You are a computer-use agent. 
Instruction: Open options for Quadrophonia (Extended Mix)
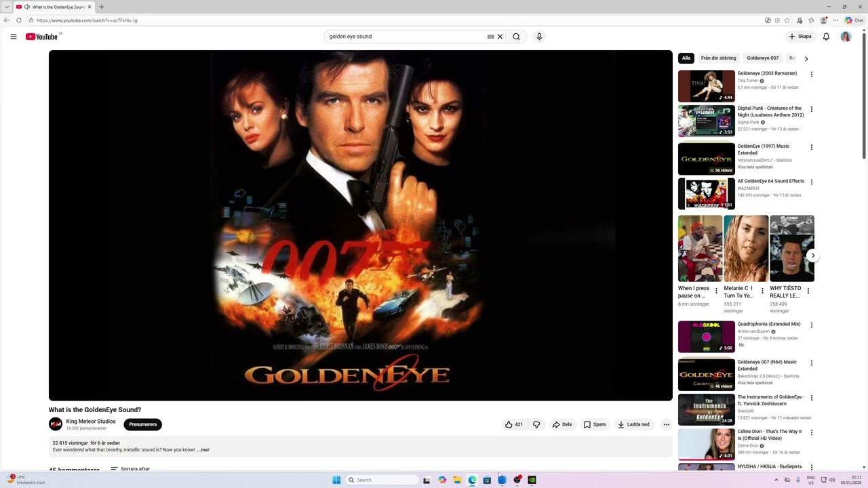coord(811,325)
